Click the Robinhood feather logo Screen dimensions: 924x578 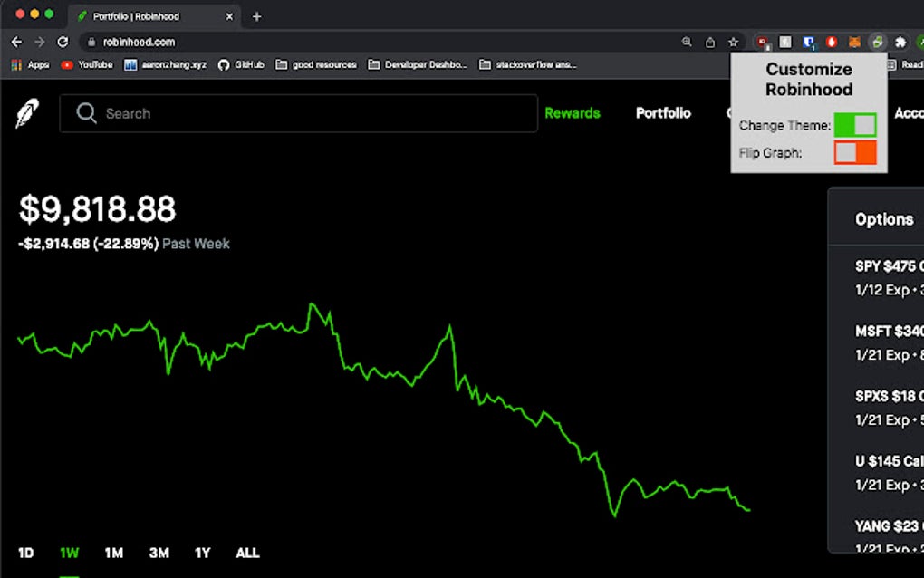[26, 112]
